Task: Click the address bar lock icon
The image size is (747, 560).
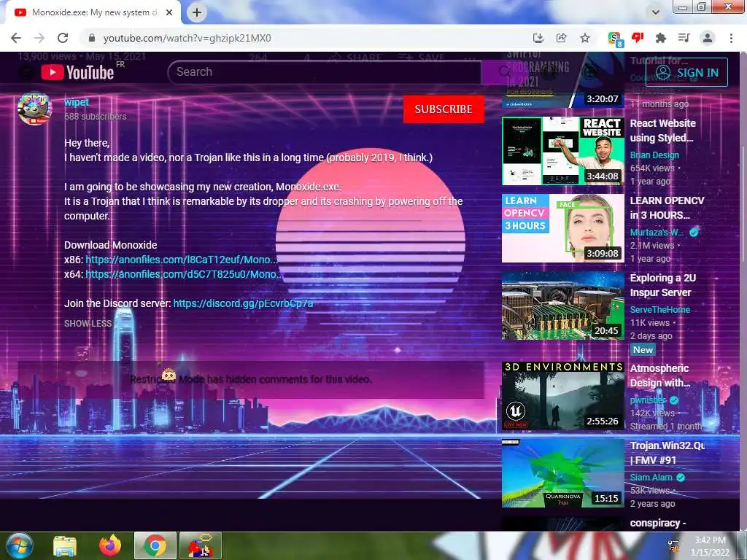Action: 92,38
